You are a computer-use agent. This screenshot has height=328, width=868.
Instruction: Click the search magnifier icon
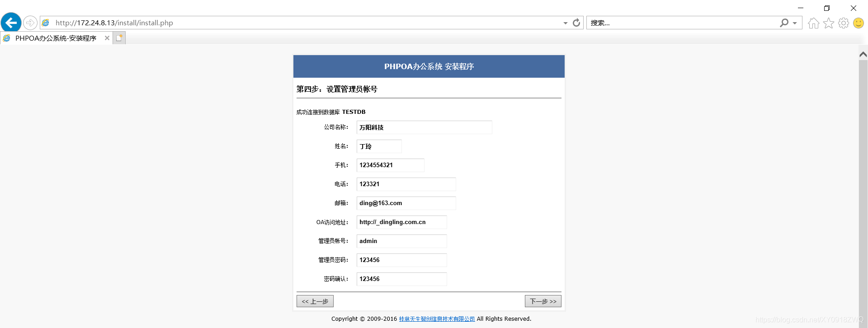click(784, 23)
